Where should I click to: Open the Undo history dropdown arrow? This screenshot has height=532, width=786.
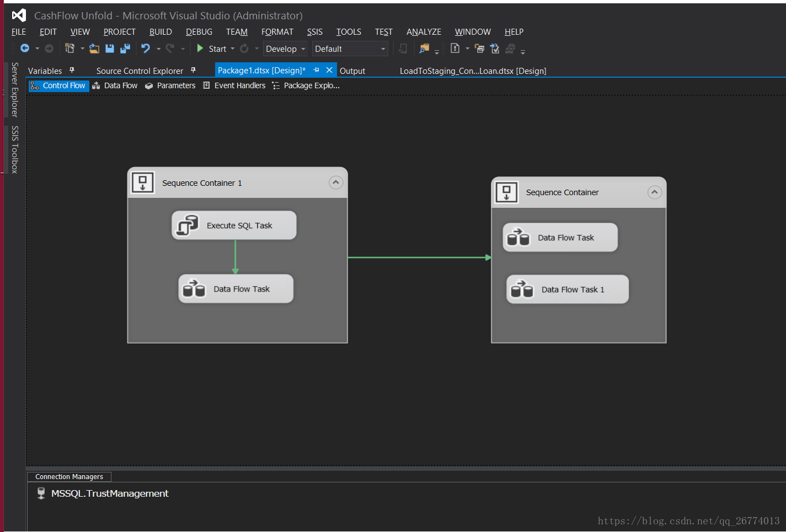tap(158, 49)
